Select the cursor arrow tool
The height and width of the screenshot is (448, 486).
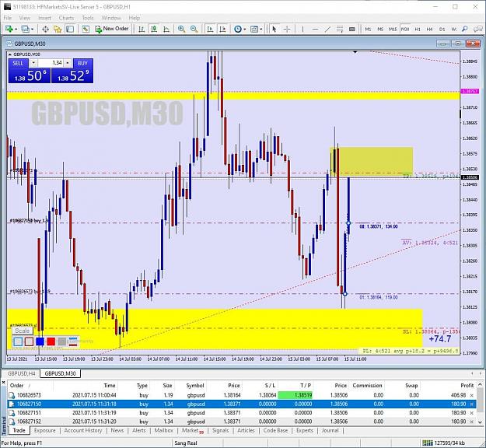274,29
